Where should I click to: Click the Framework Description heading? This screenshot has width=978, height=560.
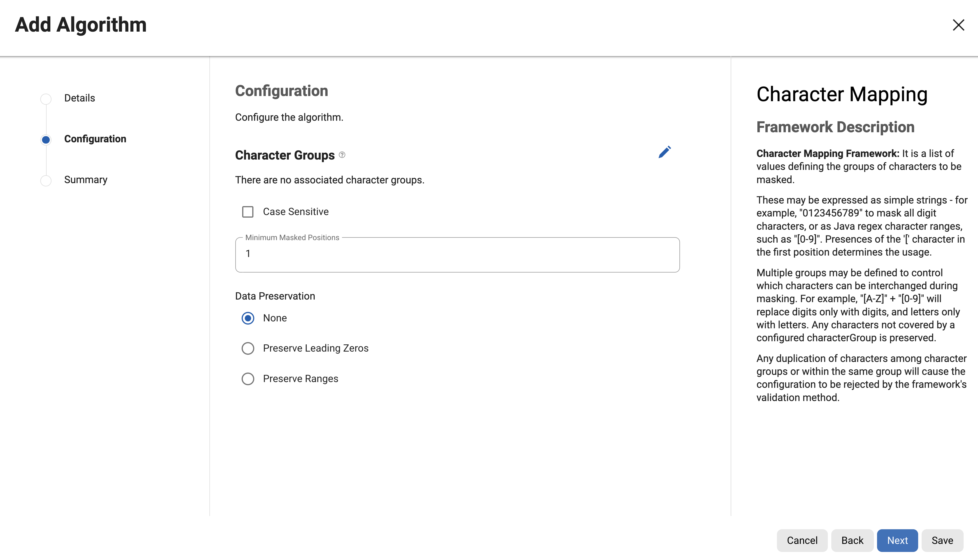point(835,127)
